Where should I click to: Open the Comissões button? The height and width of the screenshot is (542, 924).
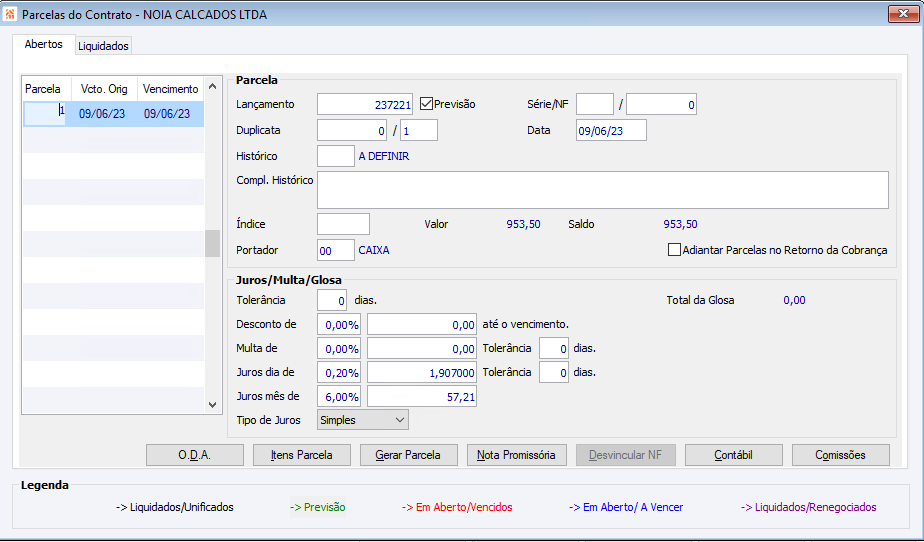(x=840, y=455)
